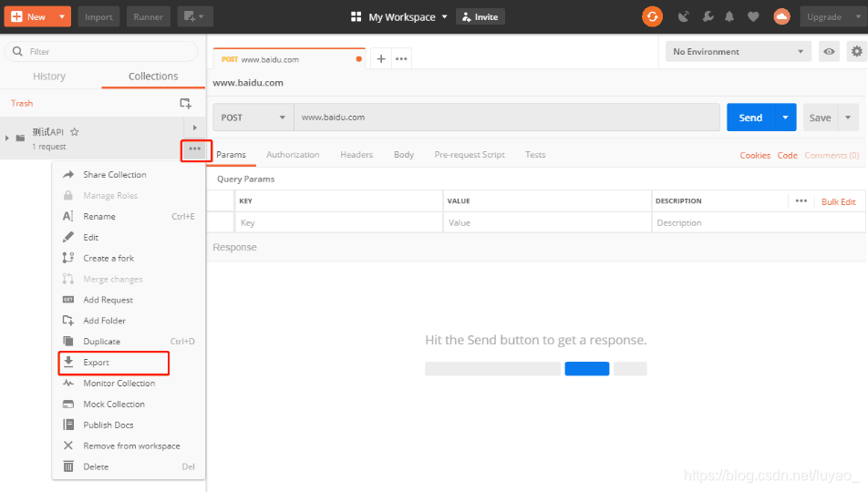868x492 pixels.
Task: Switch to the Collections tab
Action: tap(153, 77)
